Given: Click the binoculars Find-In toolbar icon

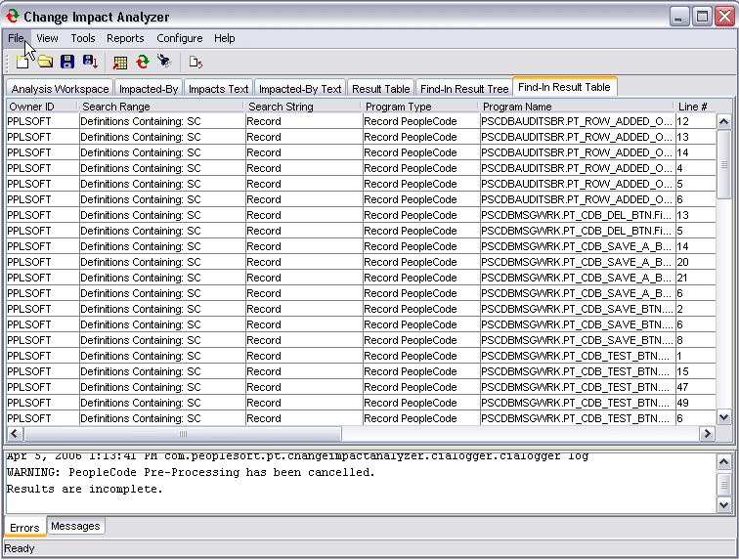Looking at the screenshot, I should (x=164, y=62).
